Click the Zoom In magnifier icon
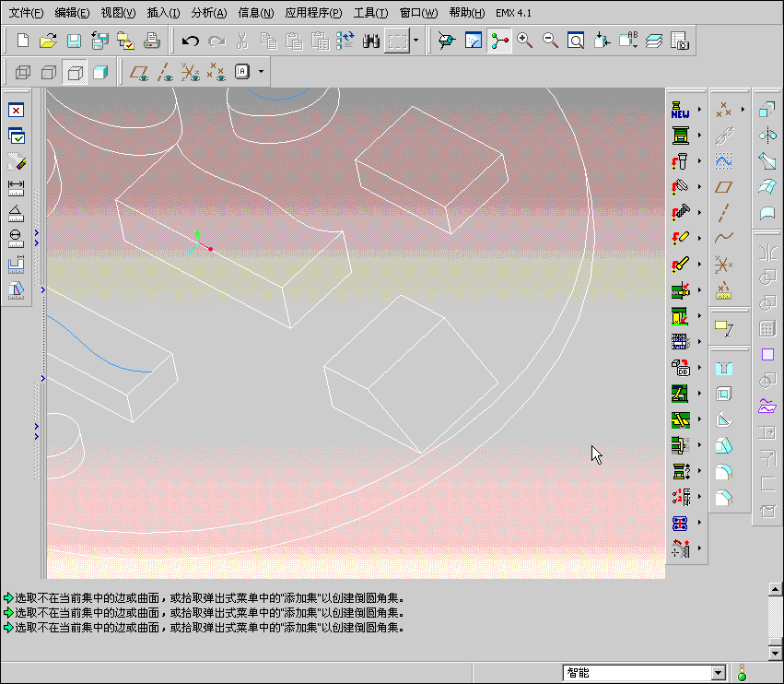The height and width of the screenshot is (684, 784). 525,41
